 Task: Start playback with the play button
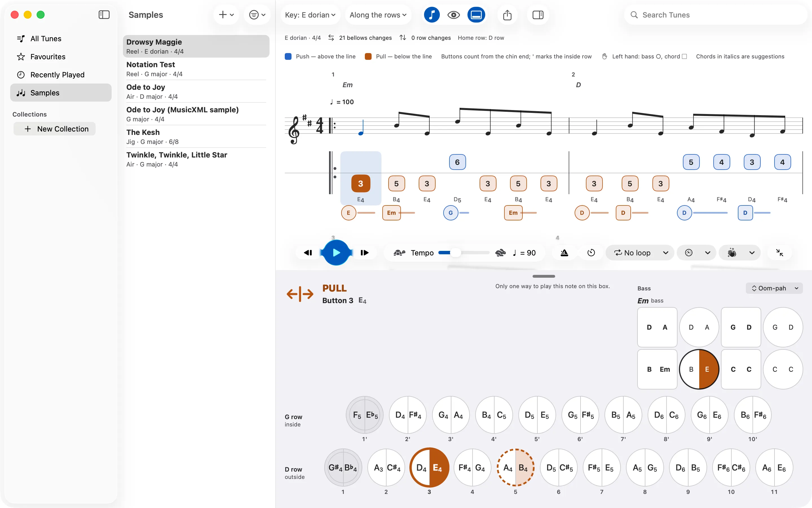(336, 253)
